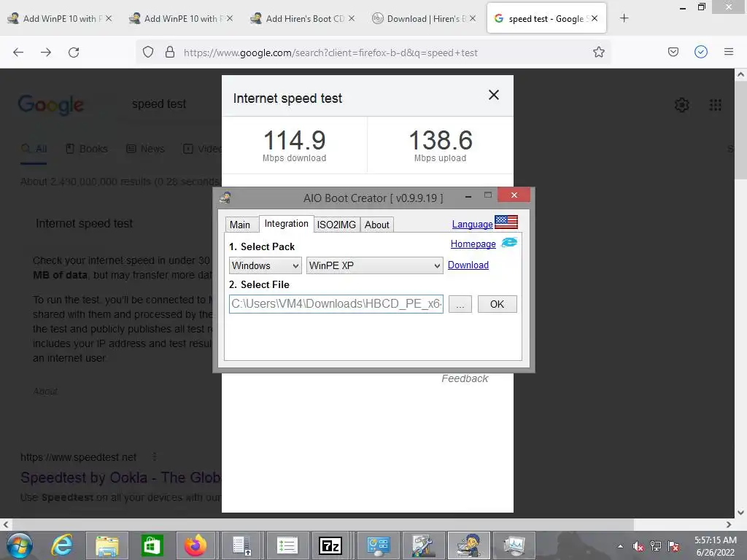The image size is (747, 560).
Task: Open the Windows Start button
Action: click(x=20, y=545)
